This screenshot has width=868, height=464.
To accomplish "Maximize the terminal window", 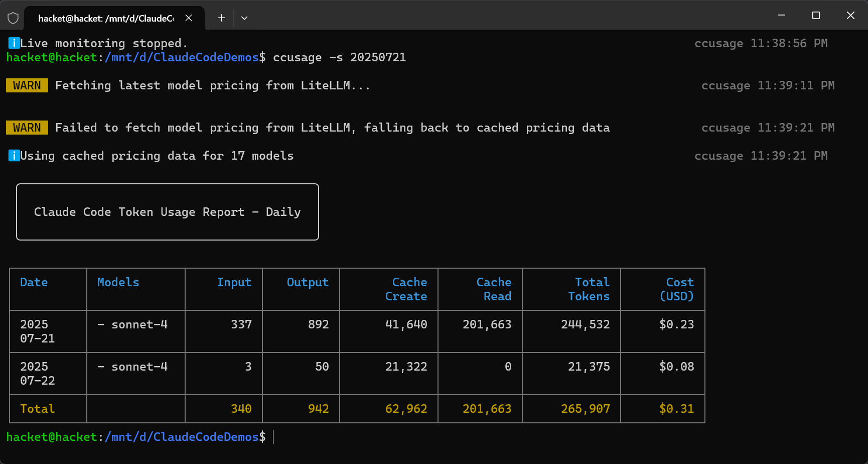I will 816,16.
